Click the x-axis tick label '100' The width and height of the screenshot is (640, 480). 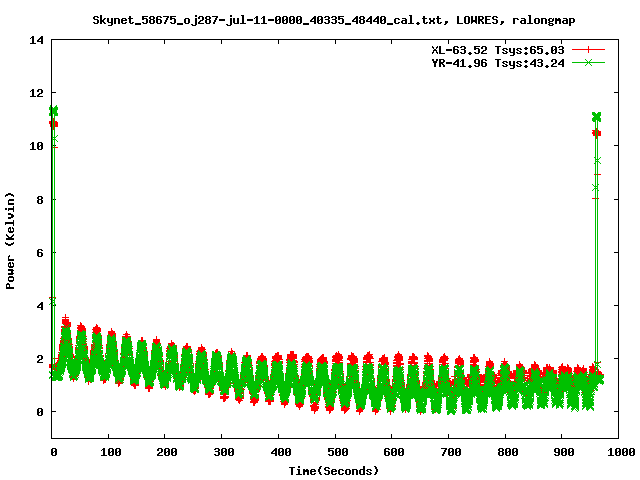pyautogui.click(x=110, y=452)
